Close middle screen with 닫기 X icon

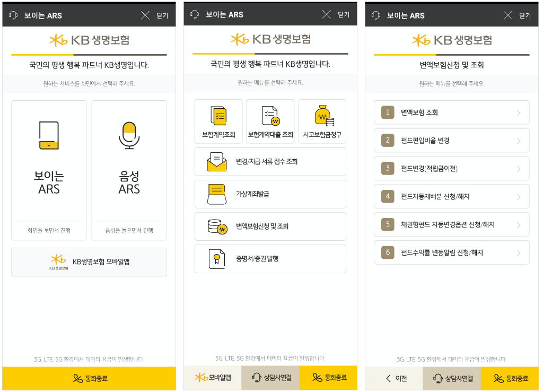tap(327, 14)
